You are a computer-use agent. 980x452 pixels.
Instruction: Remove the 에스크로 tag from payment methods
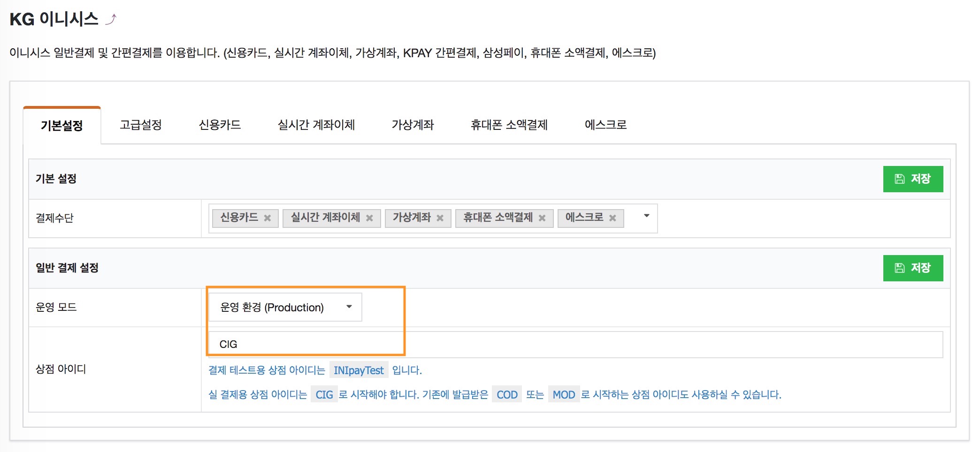[x=612, y=218]
